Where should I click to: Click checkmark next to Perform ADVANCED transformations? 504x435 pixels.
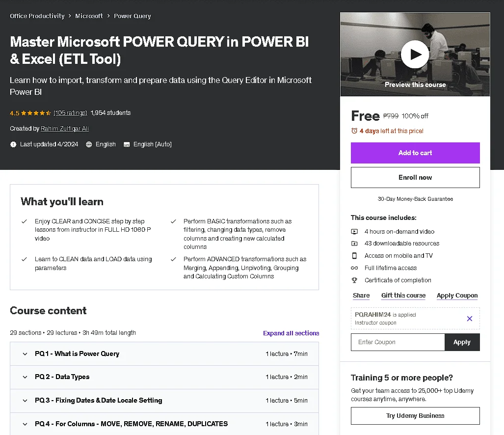(x=173, y=259)
